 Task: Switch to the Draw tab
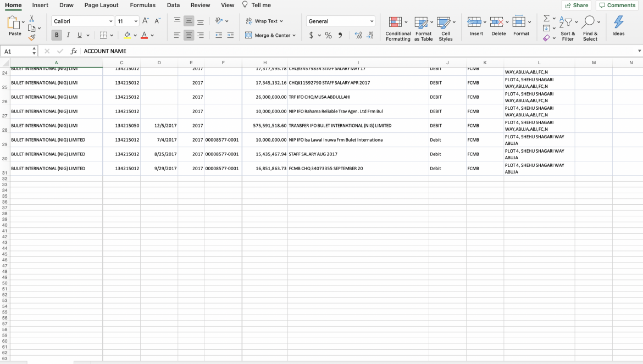point(66,5)
